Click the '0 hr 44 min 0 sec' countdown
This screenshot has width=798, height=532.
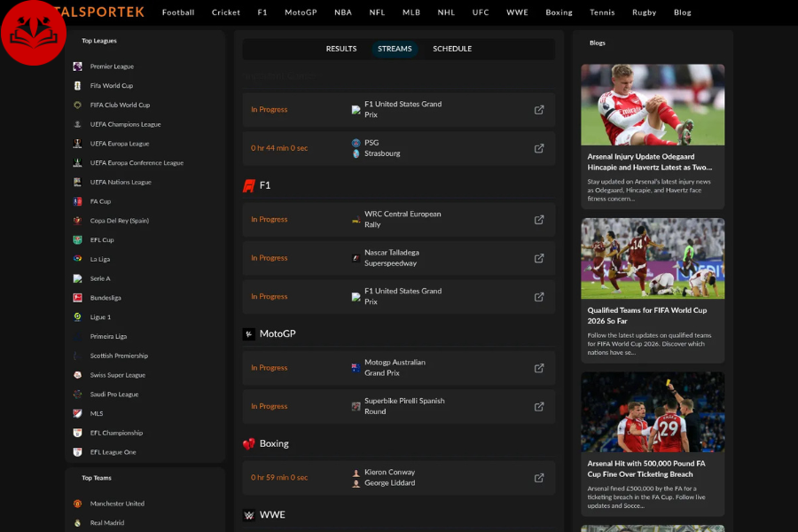tap(279, 148)
